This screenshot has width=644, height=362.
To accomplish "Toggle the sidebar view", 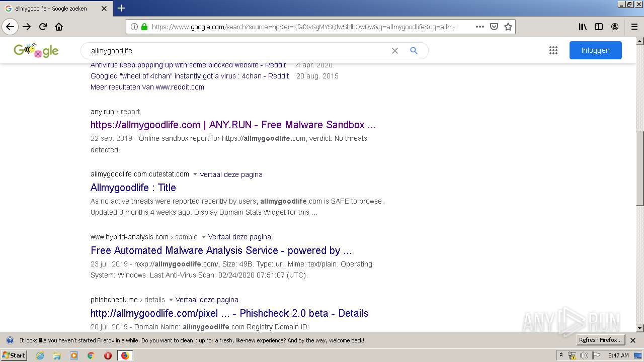I will (x=599, y=27).
